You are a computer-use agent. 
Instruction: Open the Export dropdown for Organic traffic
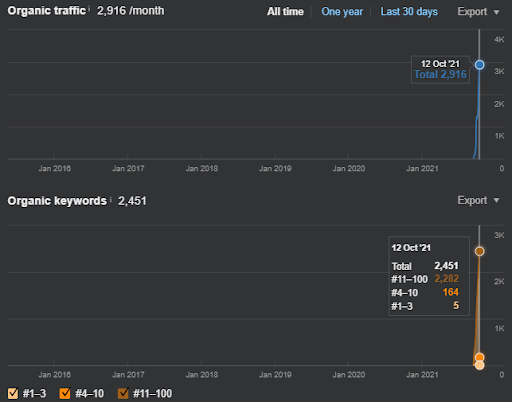point(478,12)
